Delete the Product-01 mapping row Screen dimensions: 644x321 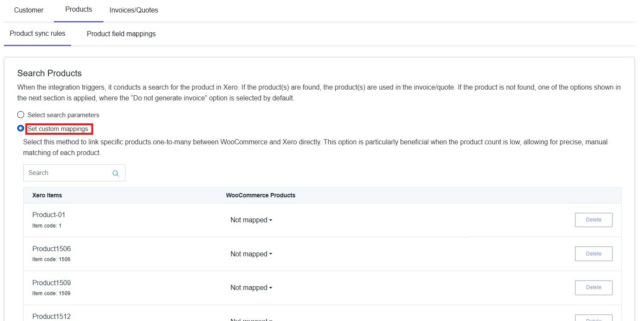(x=594, y=220)
